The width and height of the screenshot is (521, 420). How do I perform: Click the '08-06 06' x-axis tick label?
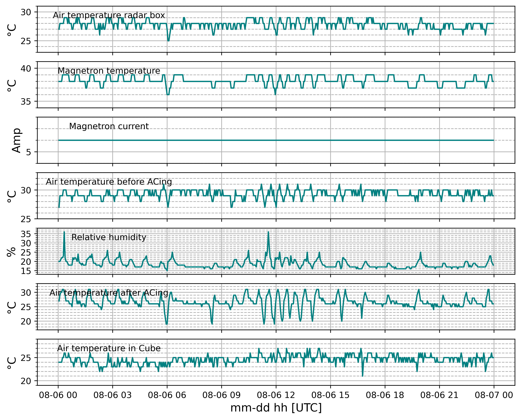(167, 395)
